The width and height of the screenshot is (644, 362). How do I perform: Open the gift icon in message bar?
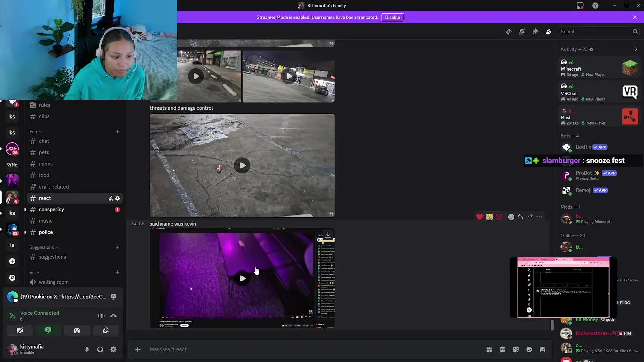pos(489,349)
